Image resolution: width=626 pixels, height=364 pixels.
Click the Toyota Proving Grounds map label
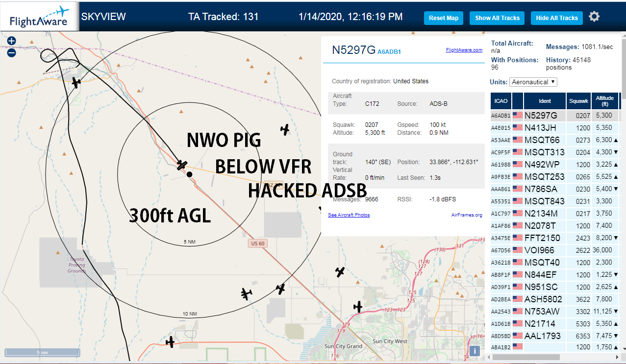[x=76, y=265]
